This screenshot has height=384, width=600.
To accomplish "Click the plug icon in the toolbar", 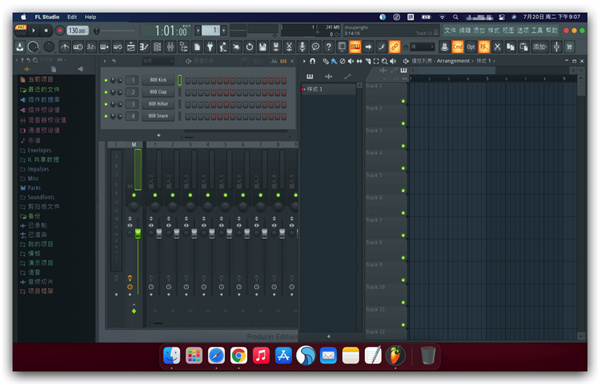I will (210, 47).
